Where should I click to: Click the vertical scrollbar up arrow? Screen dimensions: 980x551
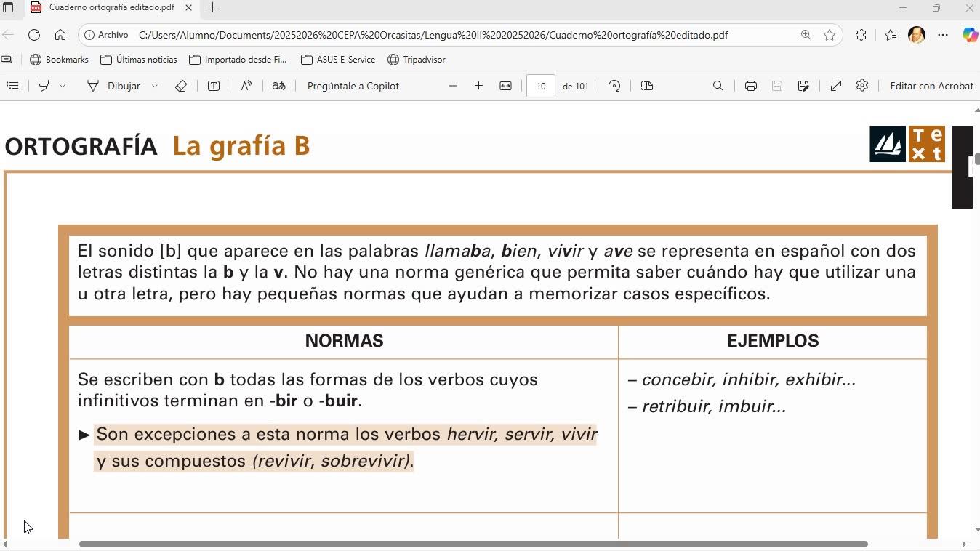(x=976, y=110)
